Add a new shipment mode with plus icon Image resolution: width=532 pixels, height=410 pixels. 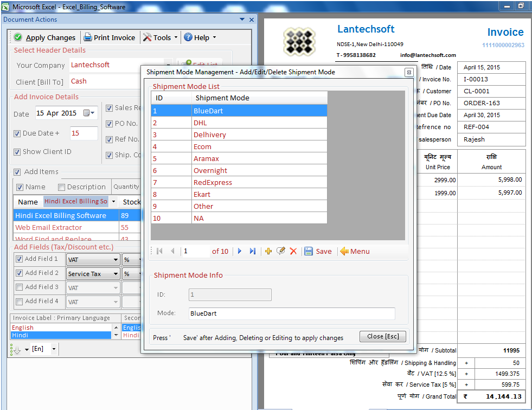268,251
